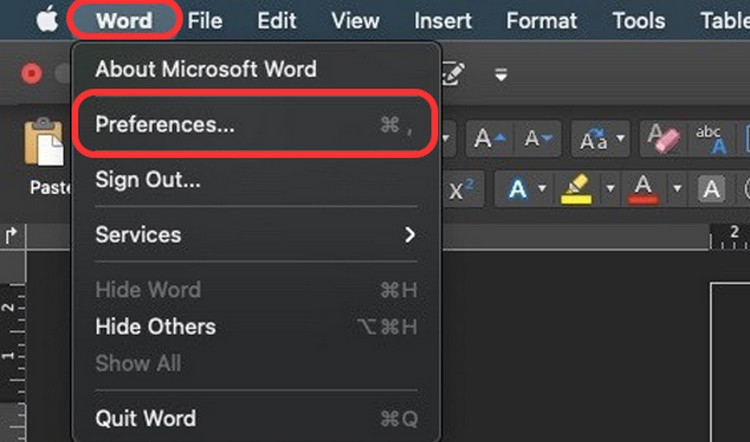750x442 pixels.
Task: Open text effects dropdown arrow
Action: pos(542,188)
